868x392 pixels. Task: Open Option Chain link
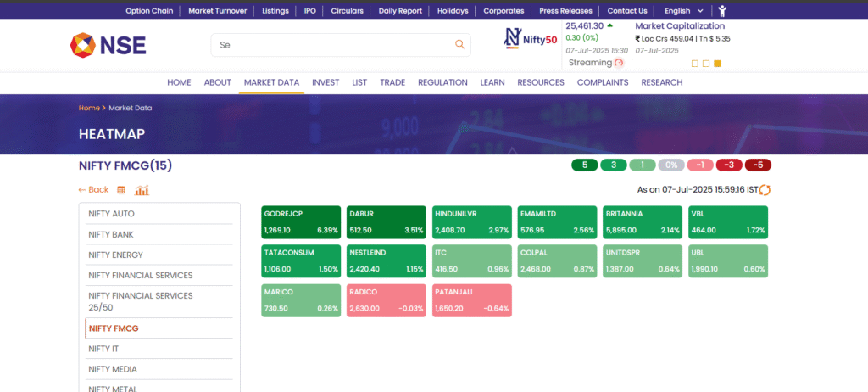coord(149,10)
